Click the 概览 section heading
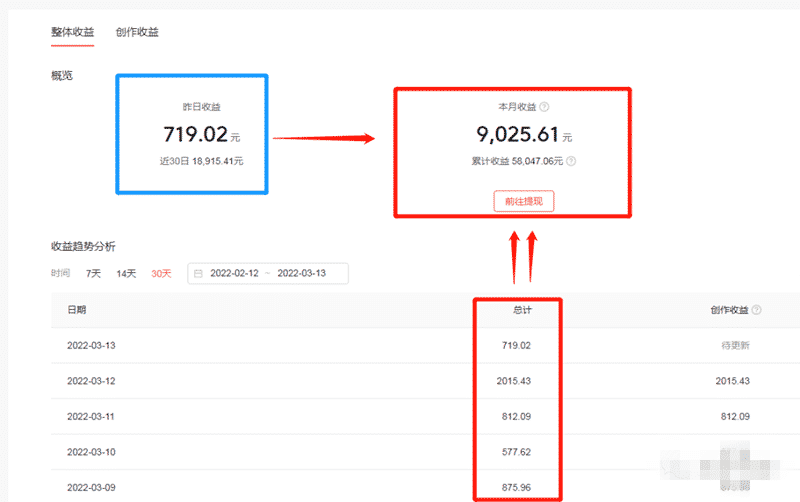 point(62,76)
